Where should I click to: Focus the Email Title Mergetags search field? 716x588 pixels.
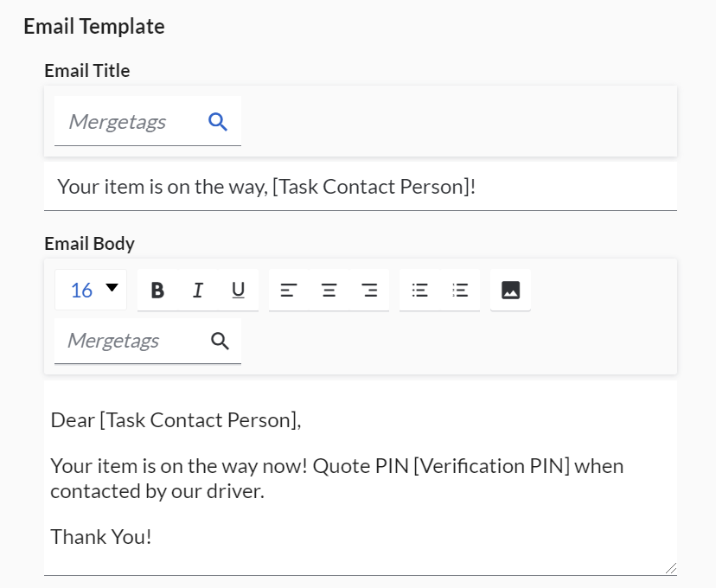coord(130,122)
